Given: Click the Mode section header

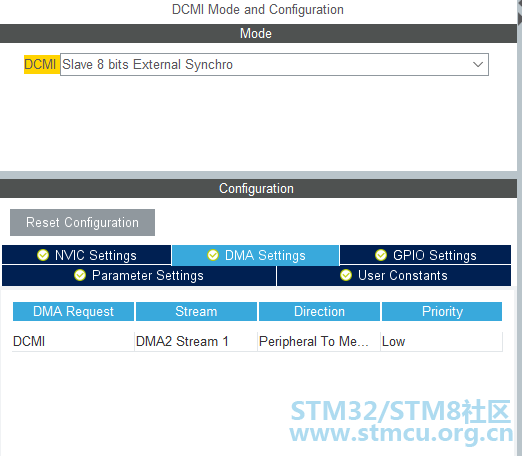Looking at the screenshot, I should tap(258, 33).
